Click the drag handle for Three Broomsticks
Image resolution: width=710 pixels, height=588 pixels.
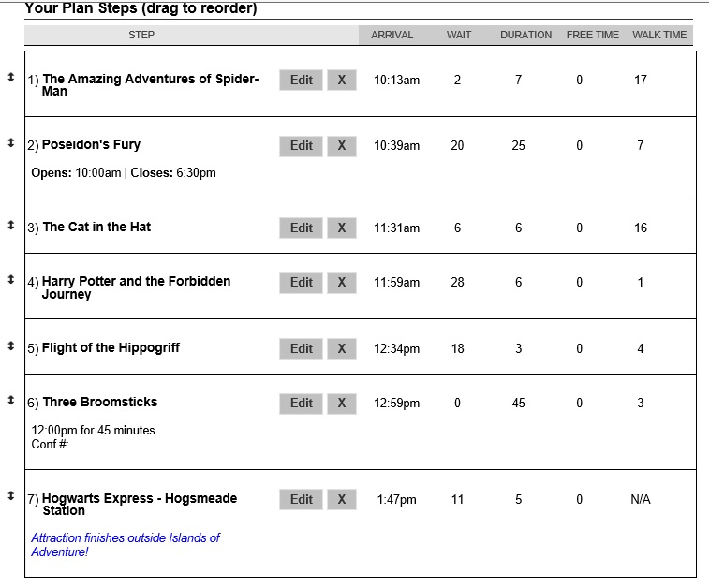[10, 400]
